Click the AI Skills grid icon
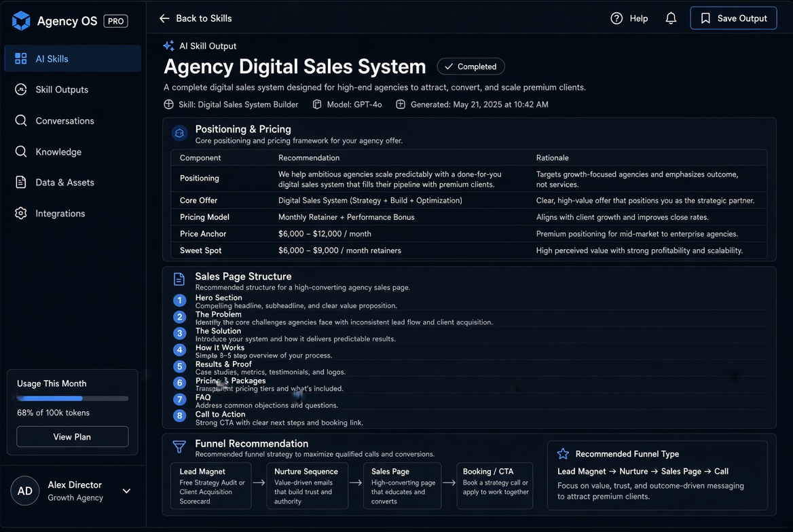793x532 pixels. tap(21, 58)
